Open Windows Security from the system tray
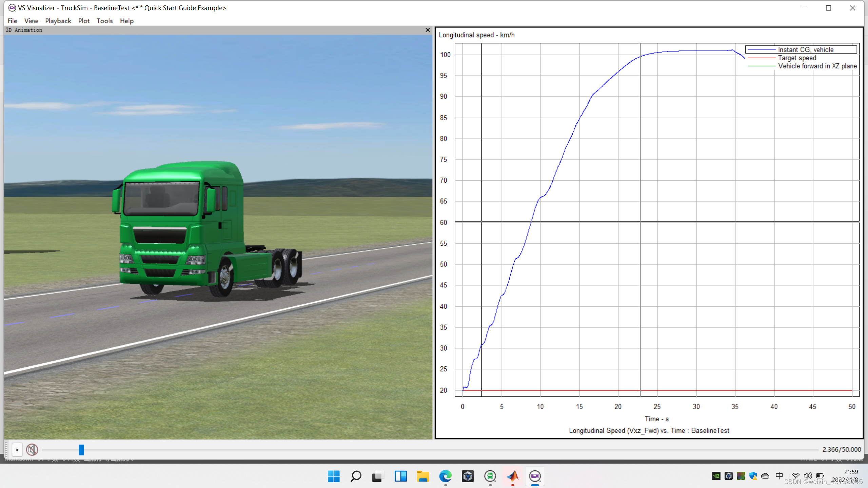The width and height of the screenshot is (868, 488). click(753, 476)
